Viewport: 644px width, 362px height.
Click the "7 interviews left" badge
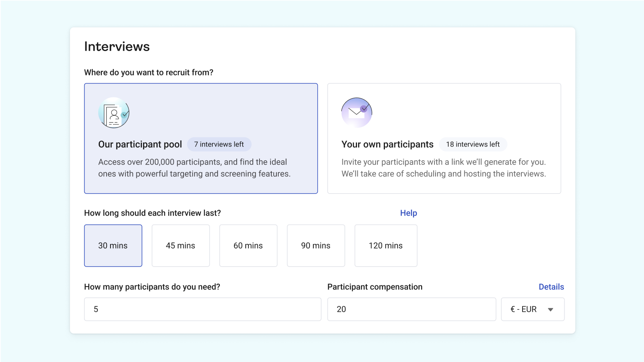219,144
